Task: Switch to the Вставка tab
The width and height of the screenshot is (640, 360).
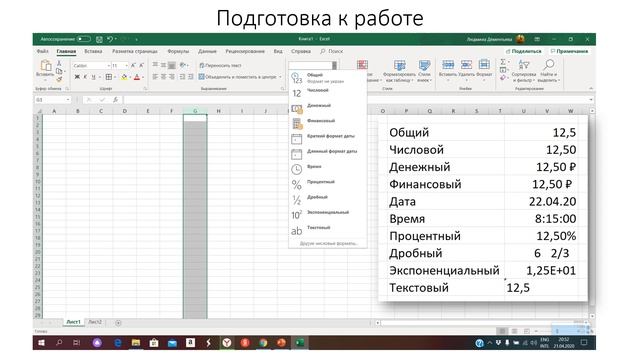Action: [x=93, y=51]
